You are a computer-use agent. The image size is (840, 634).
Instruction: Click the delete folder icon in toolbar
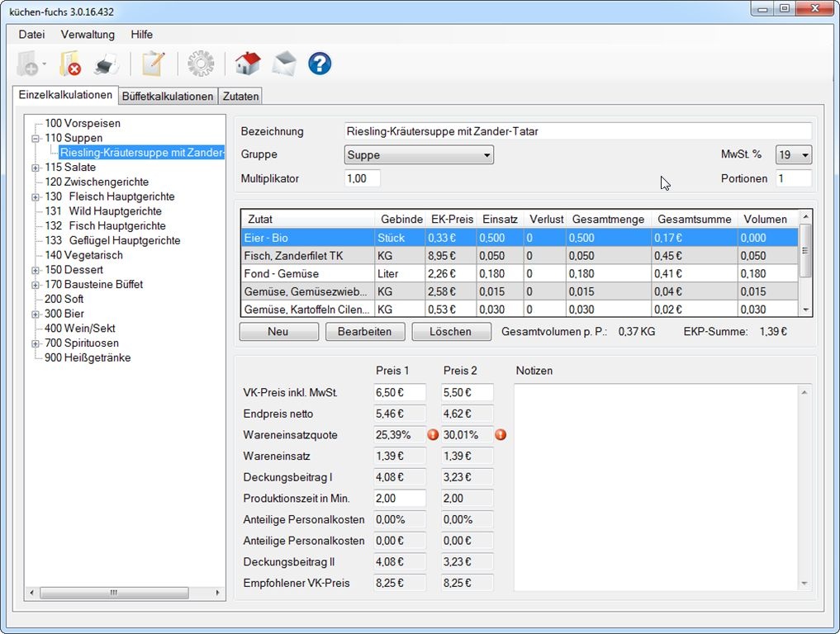point(70,64)
